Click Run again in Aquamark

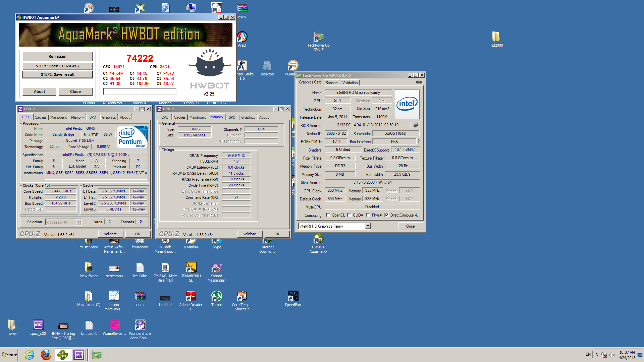tap(58, 56)
